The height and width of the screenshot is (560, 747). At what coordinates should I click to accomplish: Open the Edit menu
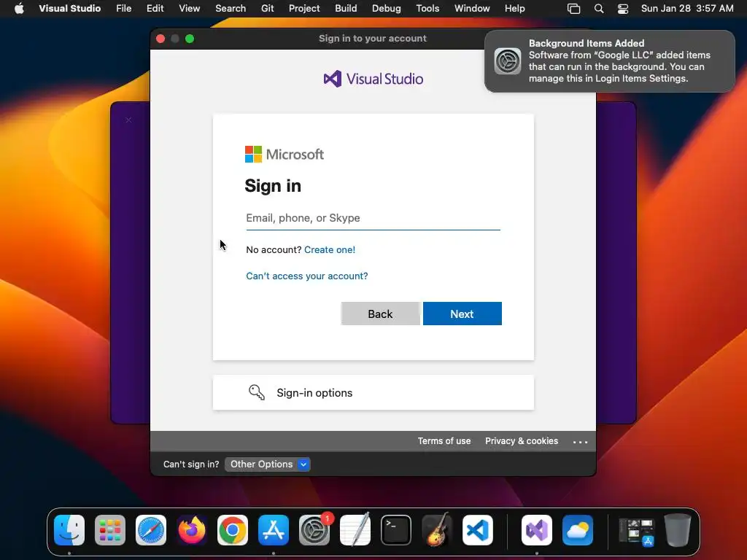tap(155, 9)
